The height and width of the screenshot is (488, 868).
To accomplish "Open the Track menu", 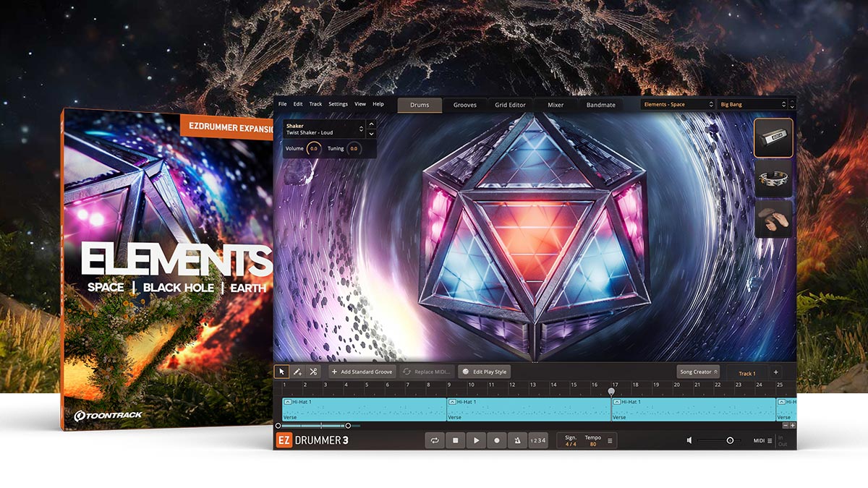I will [315, 104].
